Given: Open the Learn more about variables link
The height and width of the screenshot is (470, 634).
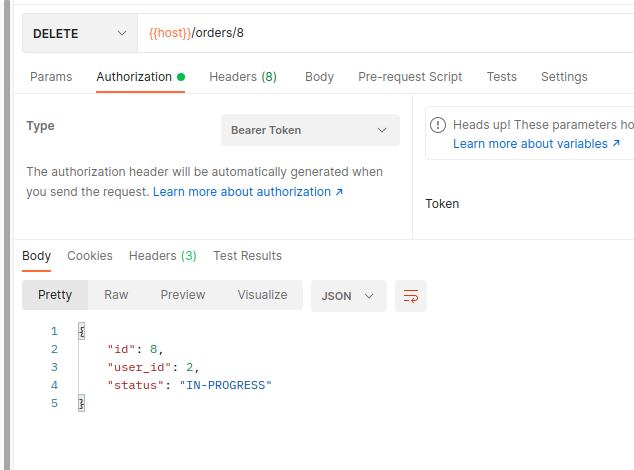Looking at the screenshot, I should (536, 144).
